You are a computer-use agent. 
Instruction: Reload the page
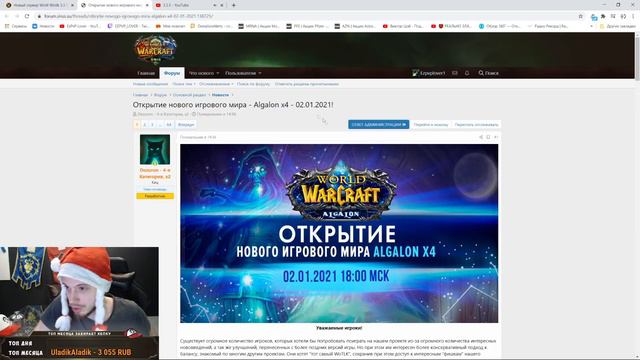click(27, 16)
